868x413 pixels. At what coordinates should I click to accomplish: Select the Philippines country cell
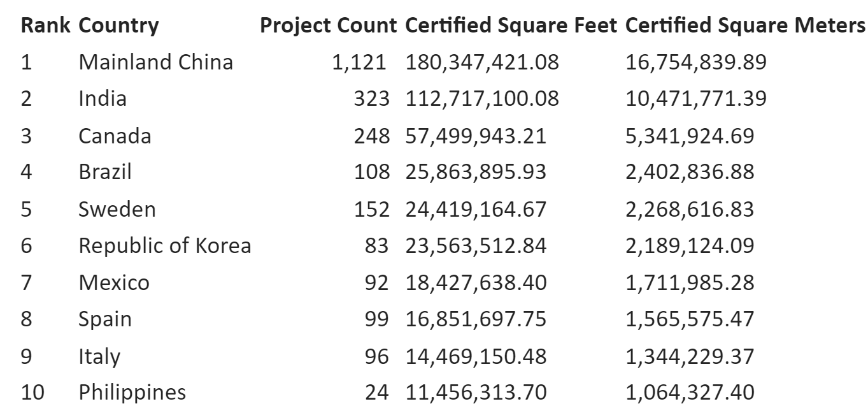click(x=132, y=392)
